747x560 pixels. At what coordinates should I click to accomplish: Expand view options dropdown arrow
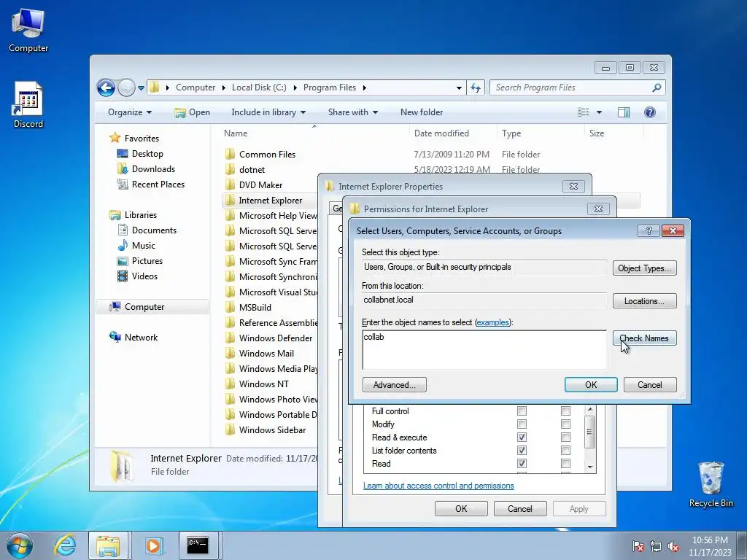(599, 112)
